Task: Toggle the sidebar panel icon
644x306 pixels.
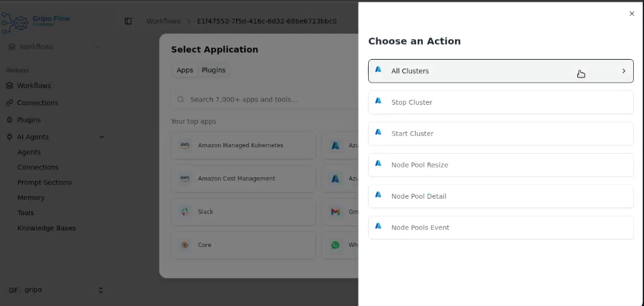Action: 128,21
